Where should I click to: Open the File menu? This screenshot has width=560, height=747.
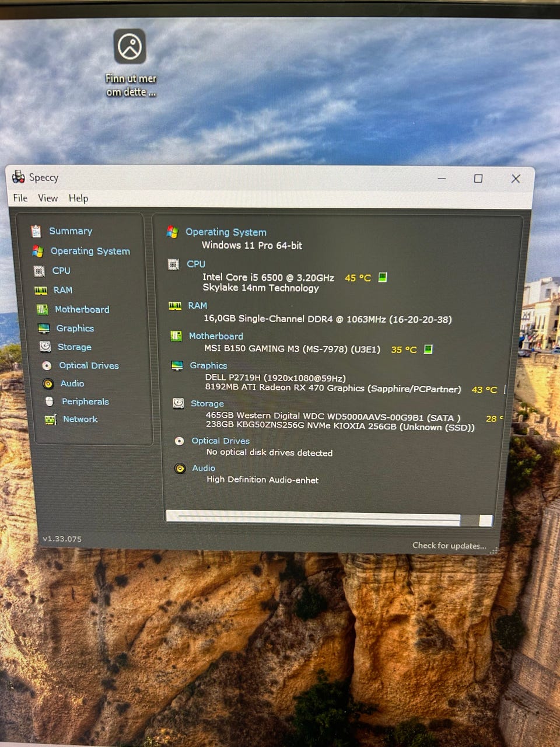pyautogui.click(x=20, y=198)
